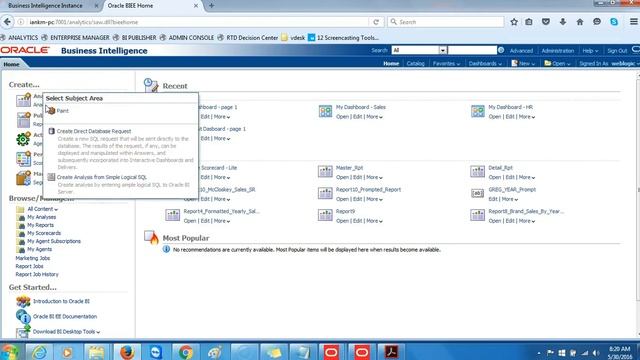Open the Report Job History link
This screenshot has width=640, height=360.
pyautogui.click(x=37, y=274)
